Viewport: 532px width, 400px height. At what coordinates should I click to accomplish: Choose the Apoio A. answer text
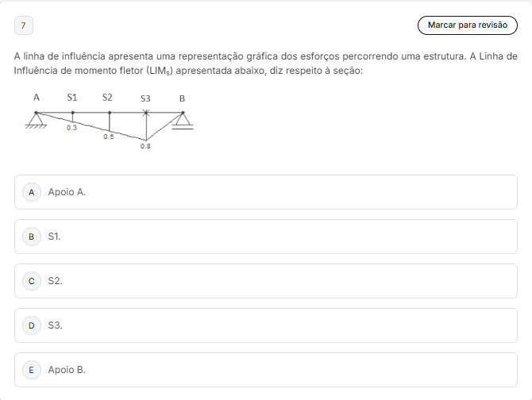(67, 192)
